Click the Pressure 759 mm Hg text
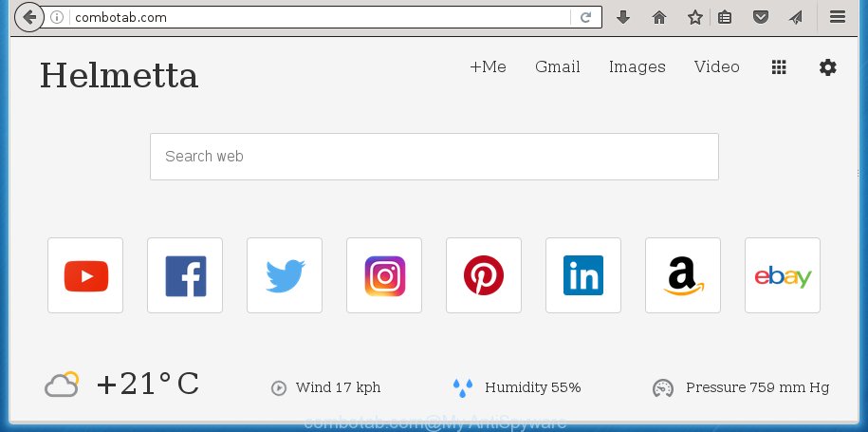This screenshot has height=432, width=868. click(x=757, y=387)
